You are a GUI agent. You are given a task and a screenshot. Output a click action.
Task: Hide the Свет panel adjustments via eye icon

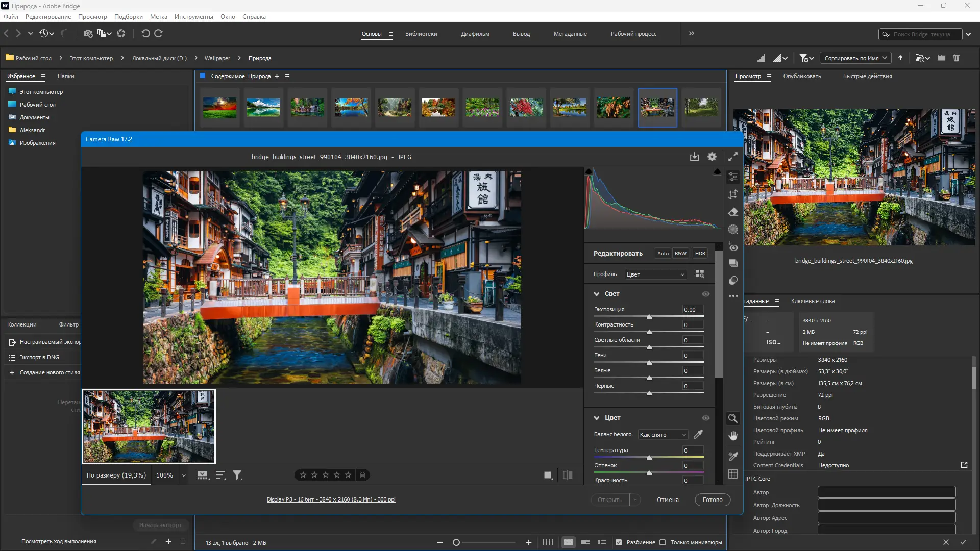pos(706,294)
